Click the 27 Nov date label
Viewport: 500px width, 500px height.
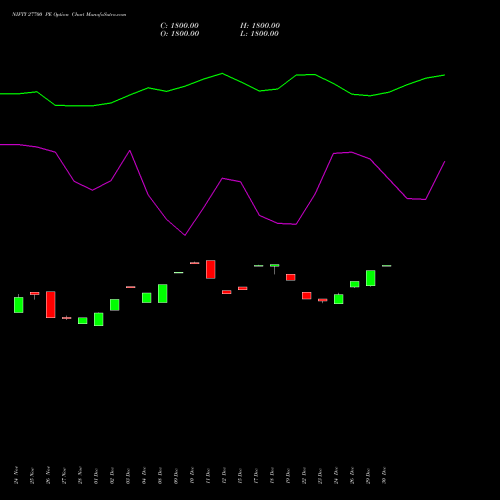64,475
